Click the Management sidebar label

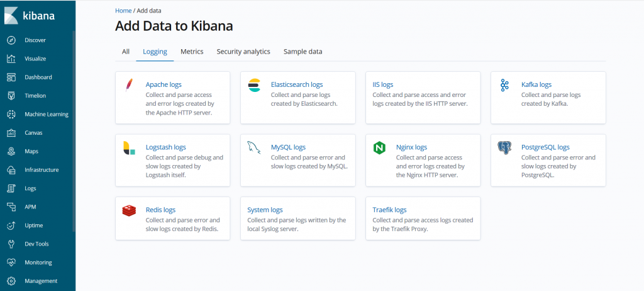pyautogui.click(x=41, y=281)
